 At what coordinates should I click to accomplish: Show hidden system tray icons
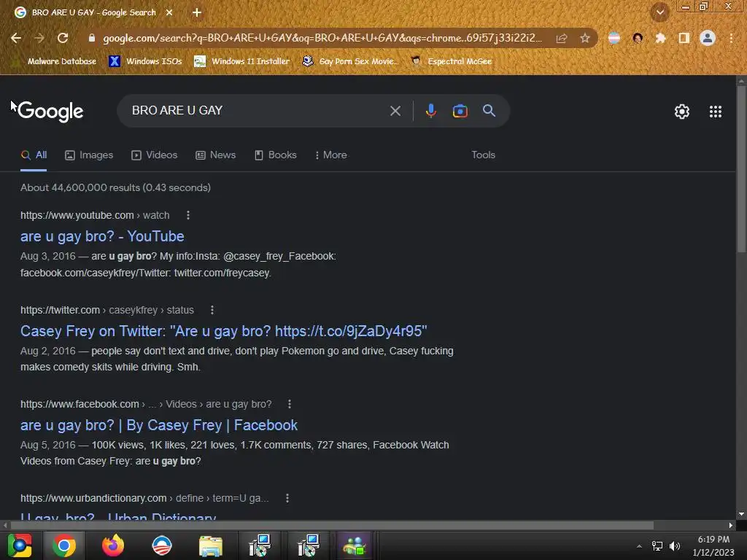pyautogui.click(x=639, y=546)
